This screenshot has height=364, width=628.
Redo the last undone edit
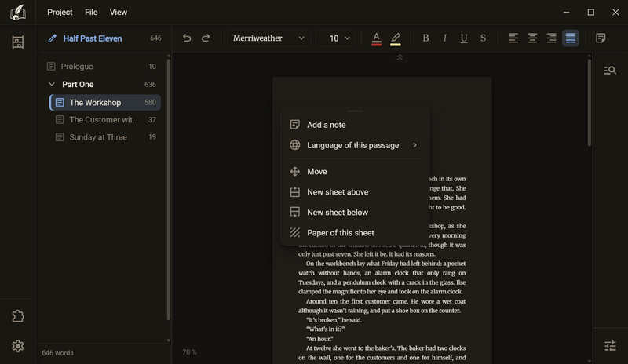206,38
